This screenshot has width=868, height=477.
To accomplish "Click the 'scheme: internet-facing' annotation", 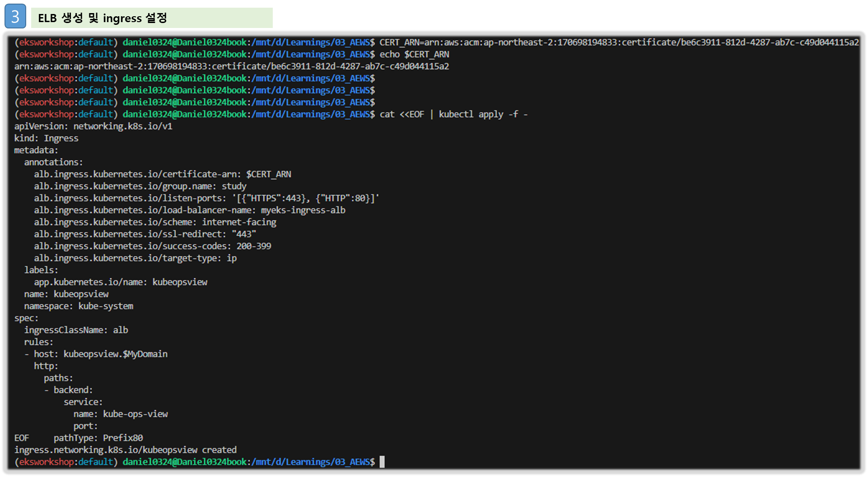I will 155,222.
